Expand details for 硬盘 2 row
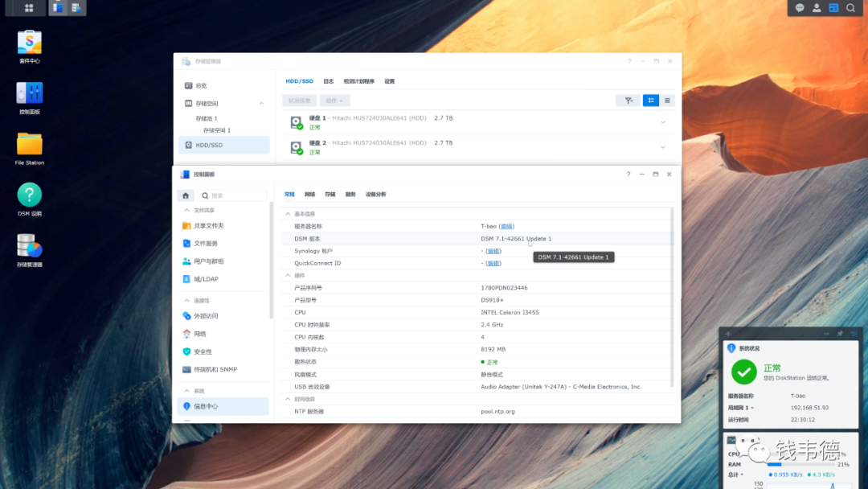The width and height of the screenshot is (868, 489). click(662, 147)
